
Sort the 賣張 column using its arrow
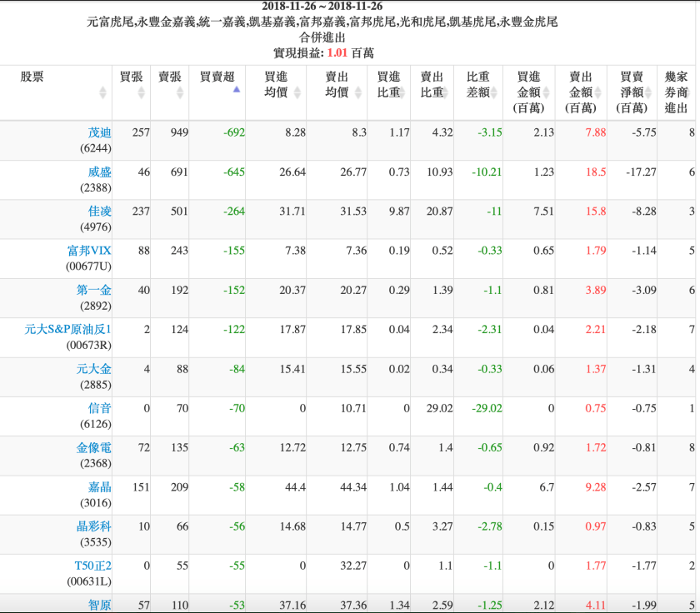point(178,92)
